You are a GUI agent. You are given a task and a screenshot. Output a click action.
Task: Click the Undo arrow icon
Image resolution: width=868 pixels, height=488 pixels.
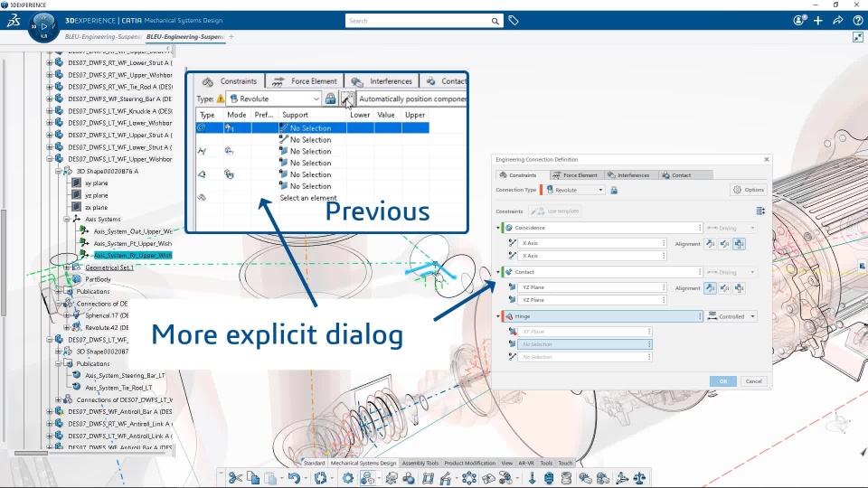pyautogui.click(x=293, y=478)
